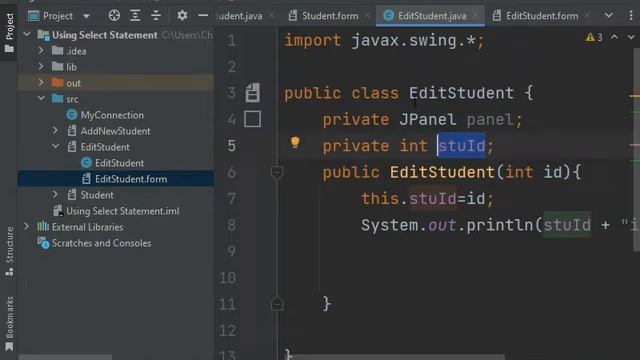This screenshot has height=360, width=640.
Task: Expand the out folder
Action: coord(41,82)
